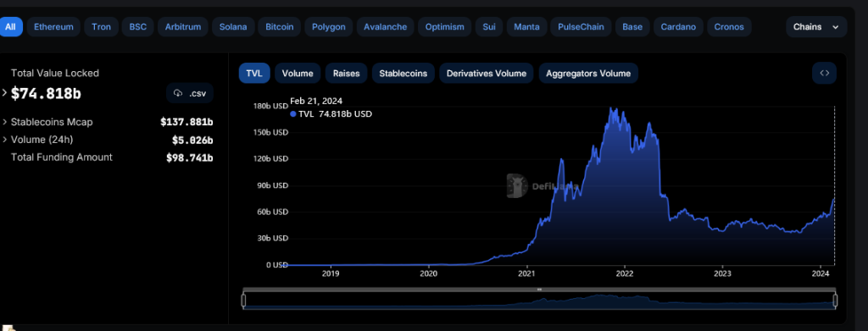Filter by Bitcoin chain
The height and width of the screenshot is (331, 868).
[280, 26]
